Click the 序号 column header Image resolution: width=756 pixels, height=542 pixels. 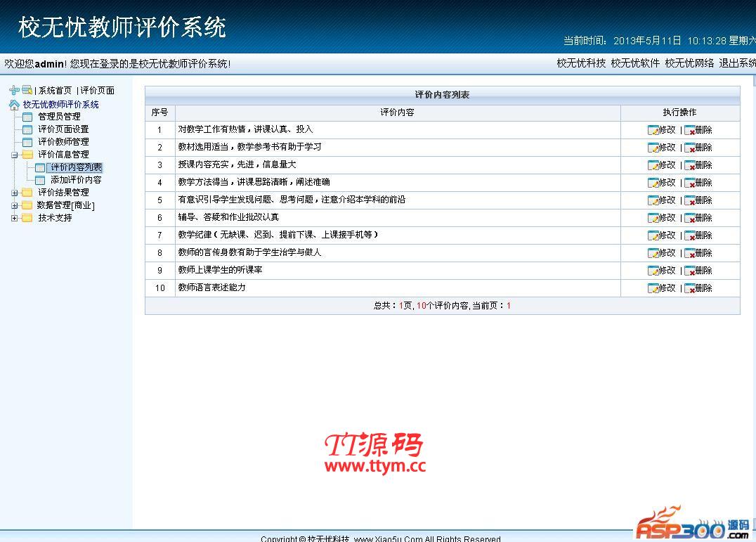159,112
